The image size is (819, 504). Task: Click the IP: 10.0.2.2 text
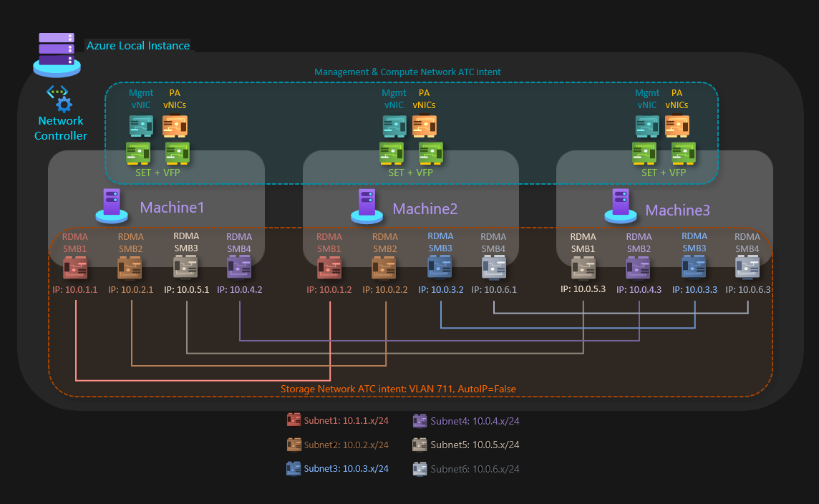385,289
